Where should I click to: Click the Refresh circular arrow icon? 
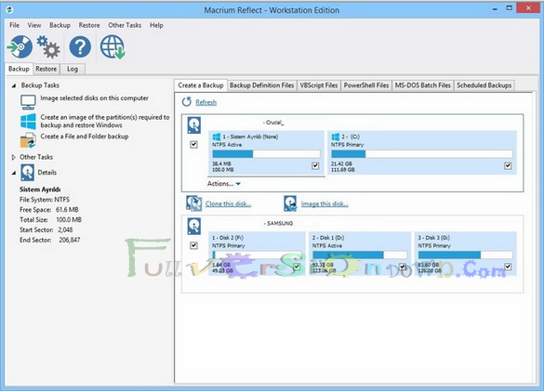[x=187, y=102]
